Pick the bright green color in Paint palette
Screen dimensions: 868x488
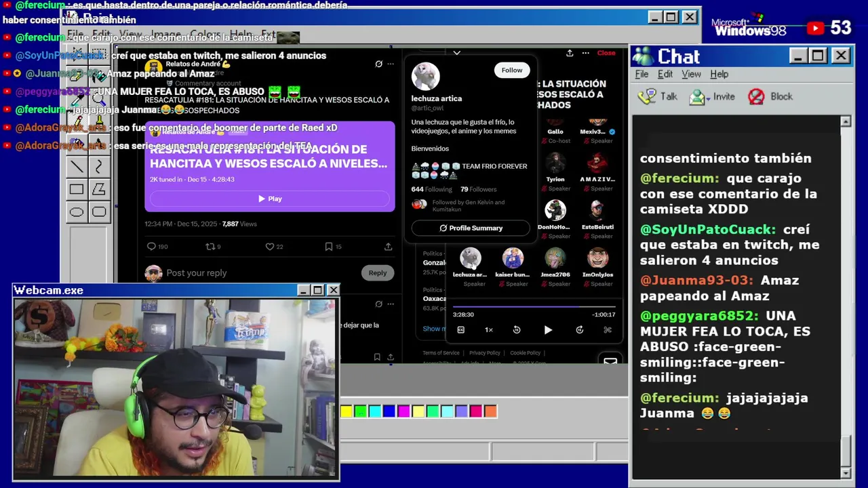click(361, 411)
